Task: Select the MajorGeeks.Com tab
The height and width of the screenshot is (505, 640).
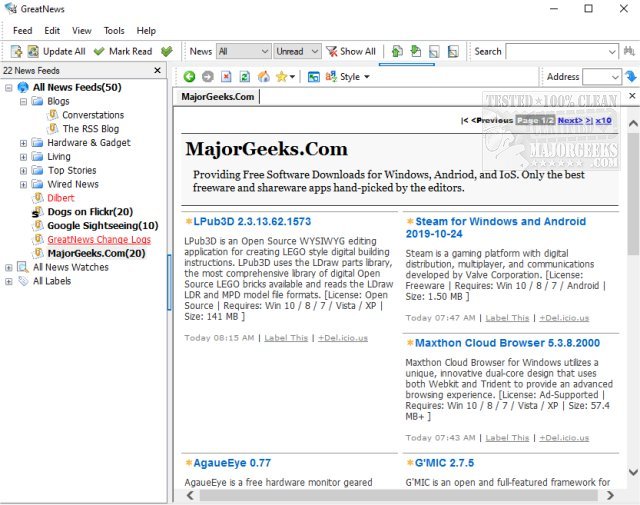Action: pos(218,97)
